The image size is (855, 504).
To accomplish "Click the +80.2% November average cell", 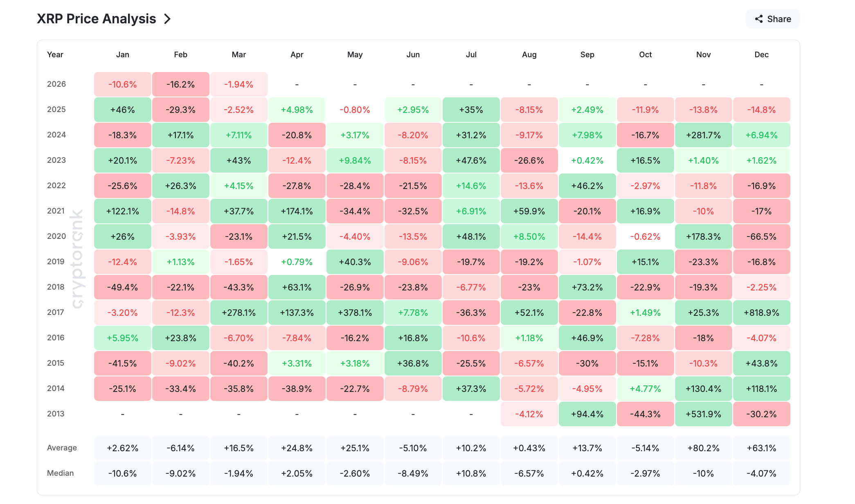I will (x=703, y=448).
